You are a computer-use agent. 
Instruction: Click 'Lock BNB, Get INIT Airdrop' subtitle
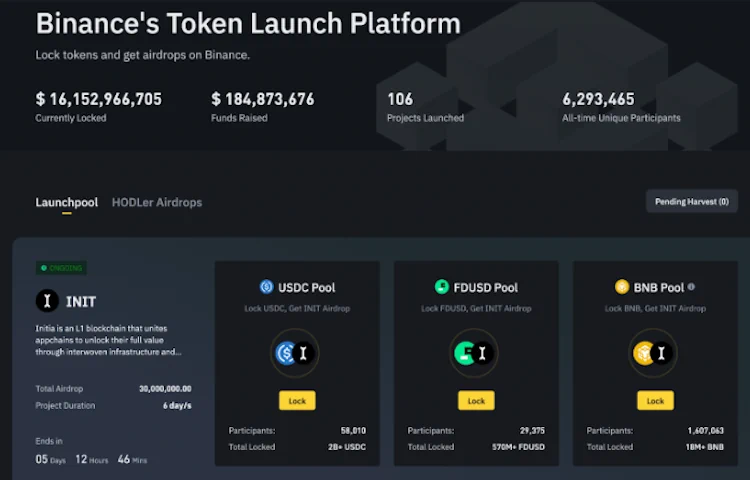[x=655, y=308]
